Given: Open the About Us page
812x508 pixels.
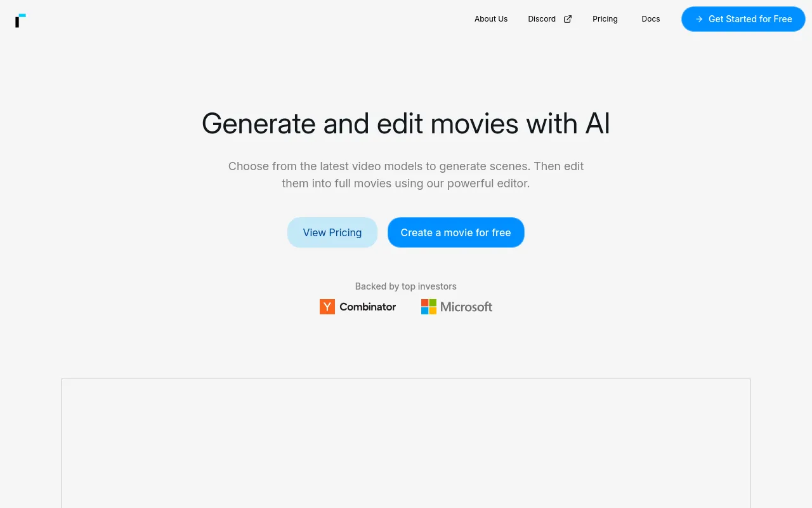Looking at the screenshot, I should [491, 19].
